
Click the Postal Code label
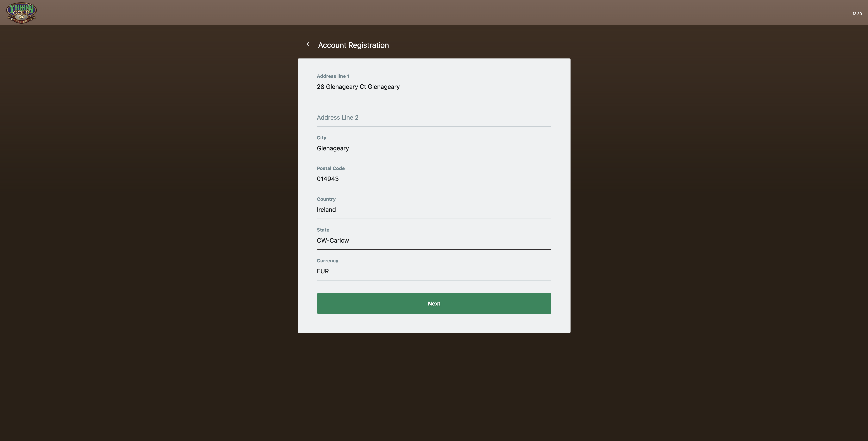331,168
